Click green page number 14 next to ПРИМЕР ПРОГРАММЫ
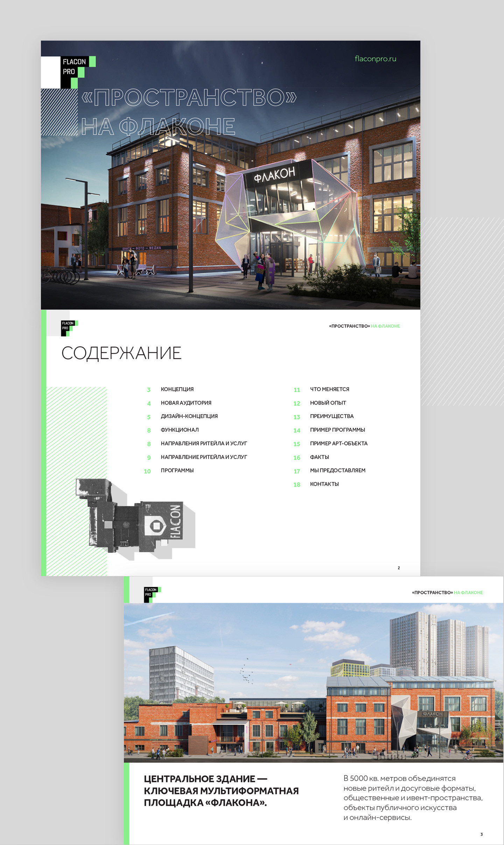 click(x=297, y=431)
